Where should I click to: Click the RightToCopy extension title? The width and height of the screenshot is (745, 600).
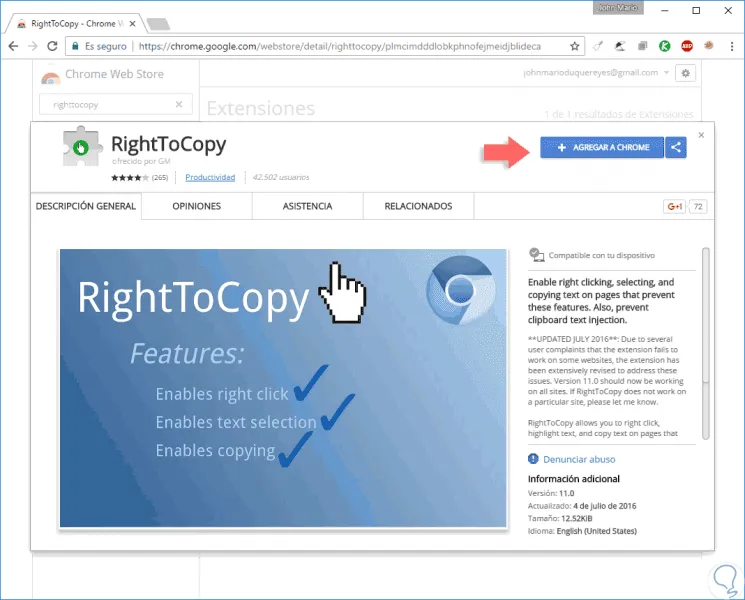[169, 144]
